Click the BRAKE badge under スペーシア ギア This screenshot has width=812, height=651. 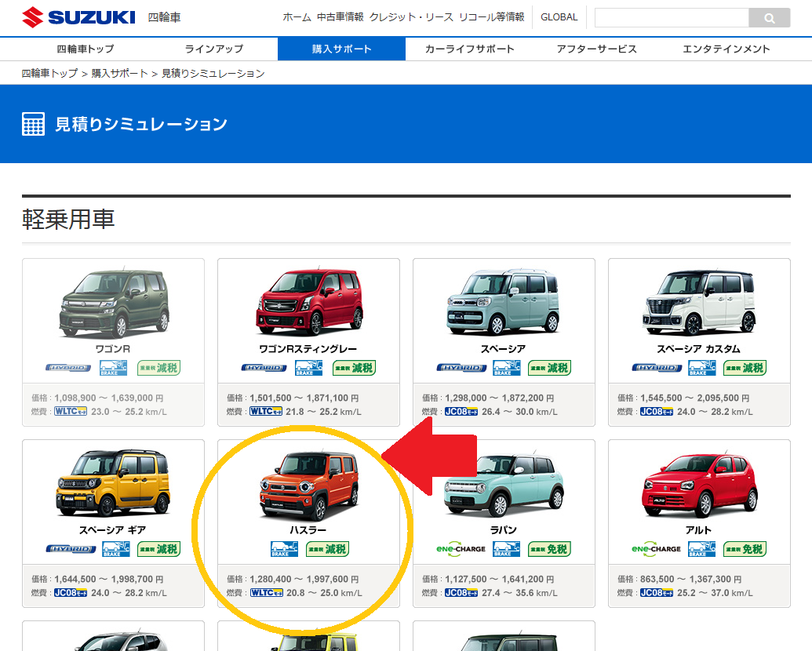pyautogui.click(x=116, y=549)
